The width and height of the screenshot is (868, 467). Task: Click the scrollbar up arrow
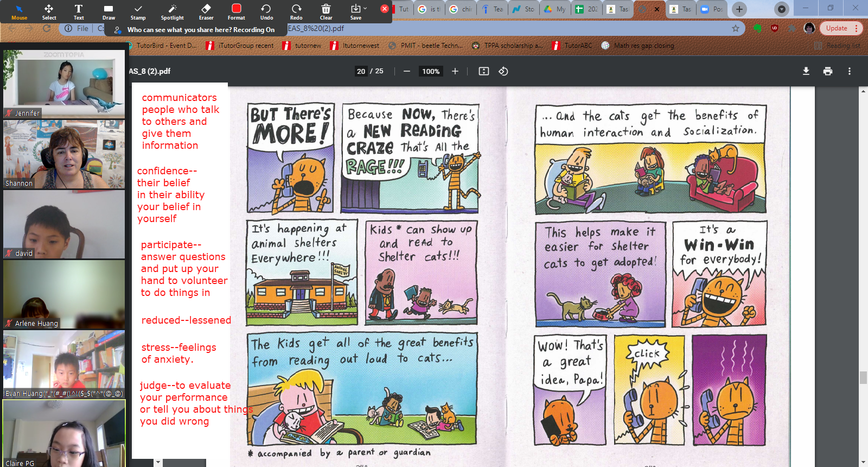[x=863, y=91]
